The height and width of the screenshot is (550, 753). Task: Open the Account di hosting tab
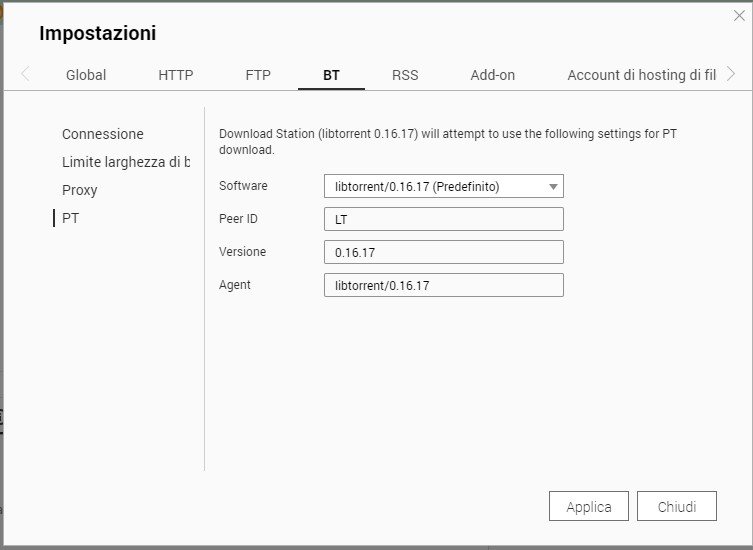[641, 75]
